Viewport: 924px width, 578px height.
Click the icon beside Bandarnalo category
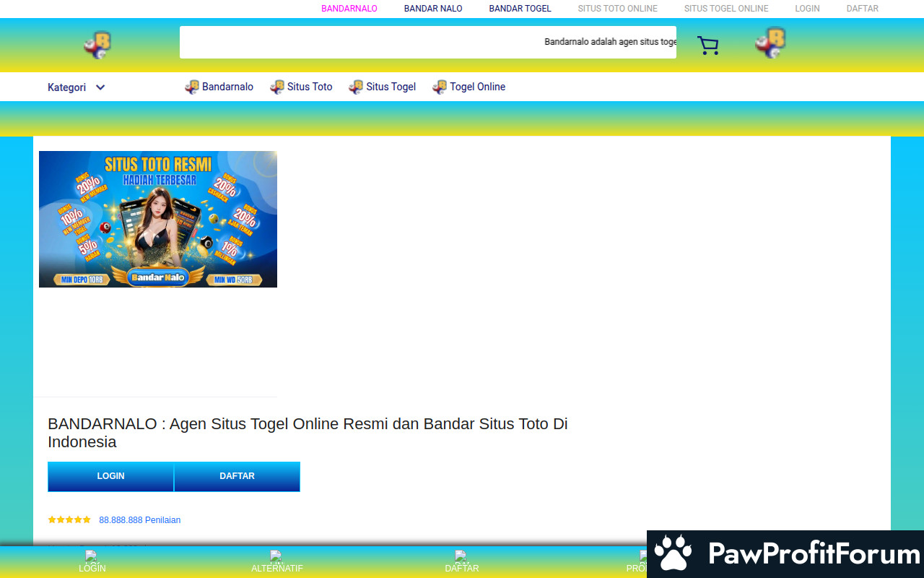[x=192, y=87]
